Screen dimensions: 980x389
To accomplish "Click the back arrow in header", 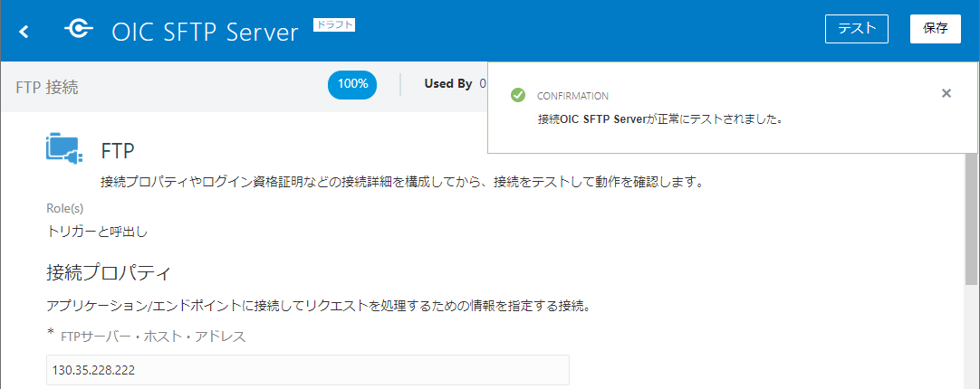I will pyautogui.click(x=24, y=32).
